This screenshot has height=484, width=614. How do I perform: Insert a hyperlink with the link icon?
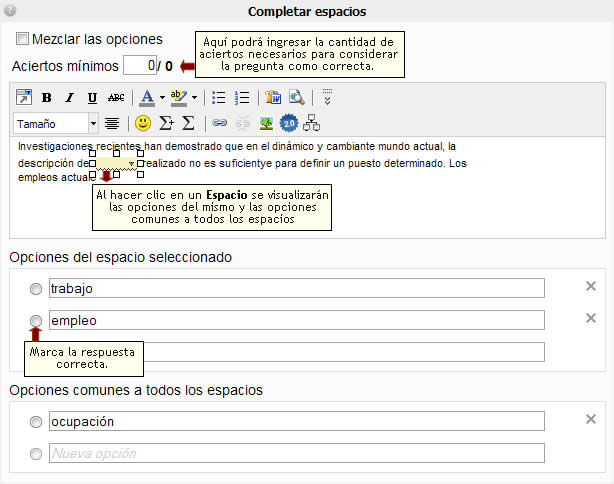click(x=220, y=123)
